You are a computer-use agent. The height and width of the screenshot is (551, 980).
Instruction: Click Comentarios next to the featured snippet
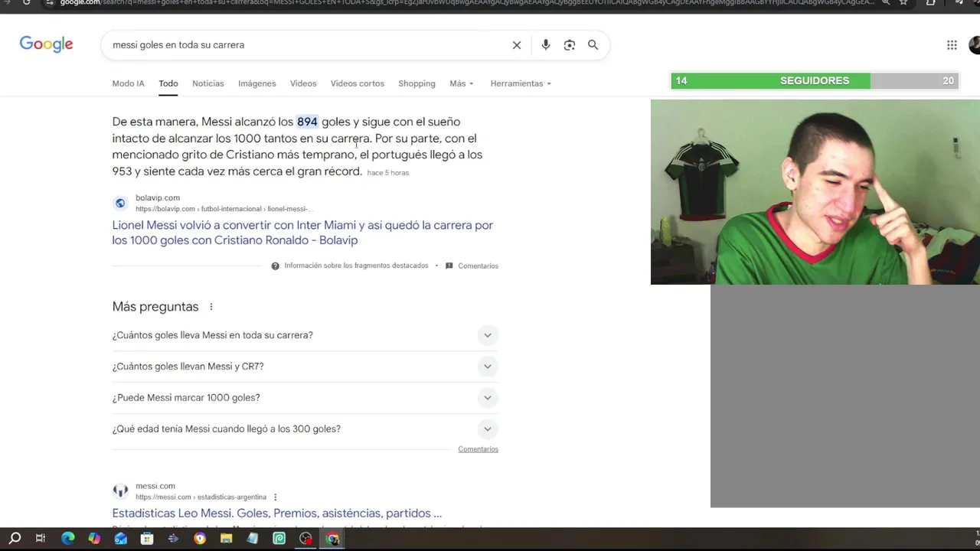[478, 266]
